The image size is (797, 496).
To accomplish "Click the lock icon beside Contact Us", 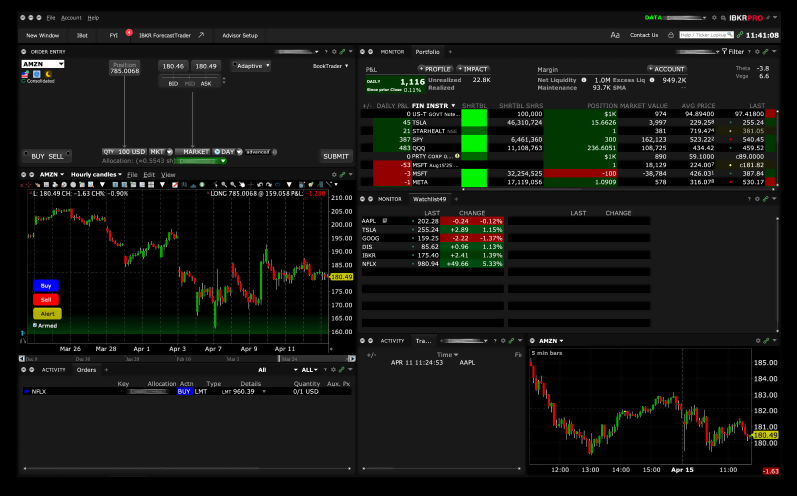I will click(x=671, y=35).
